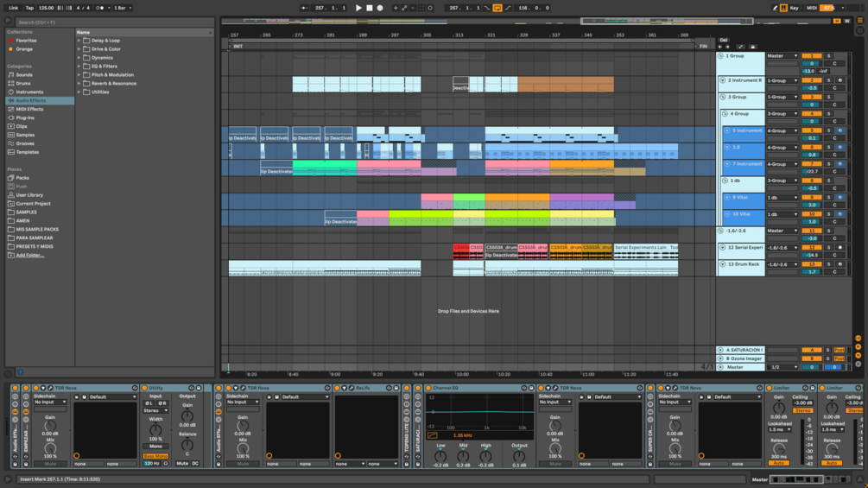Toggle track activator 2 on Instrument R
This screenshot has height=488, width=868.
coord(812,80)
